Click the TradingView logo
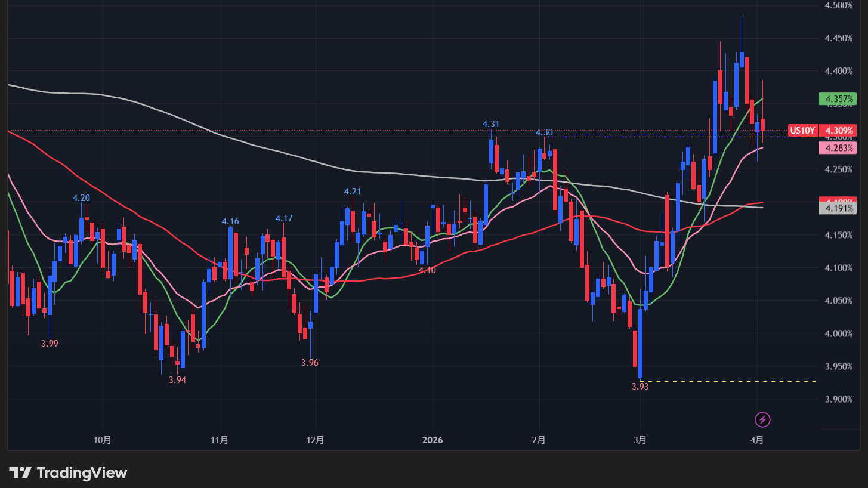The image size is (868, 488). pos(68,473)
